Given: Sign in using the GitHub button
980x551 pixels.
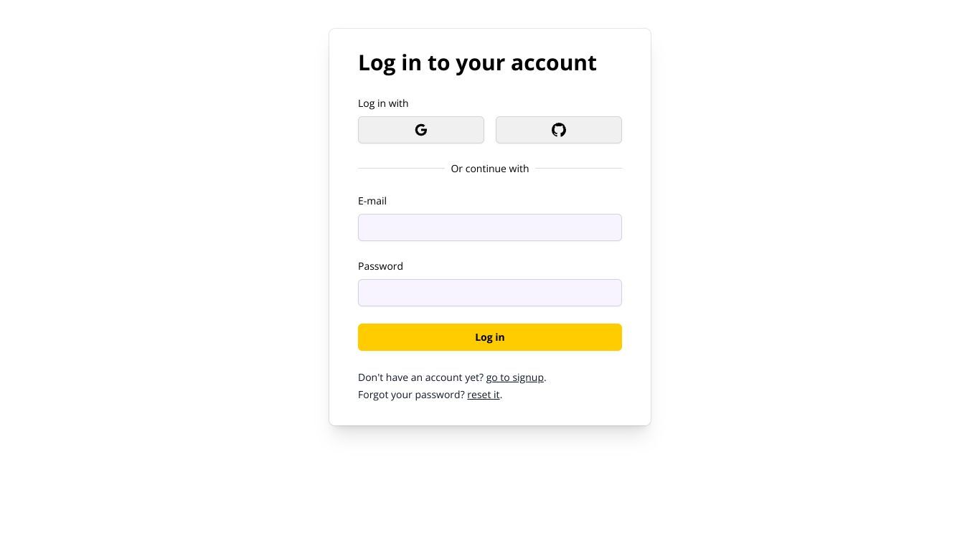Looking at the screenshot, I should [x=559, y=130].
